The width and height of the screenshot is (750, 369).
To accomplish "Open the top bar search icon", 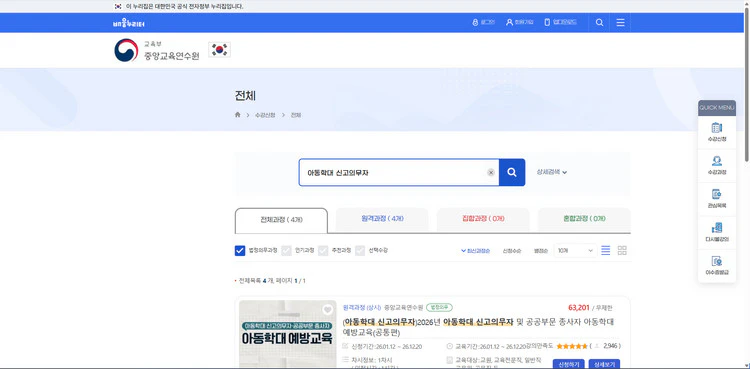I will click(x=599, y=22).
